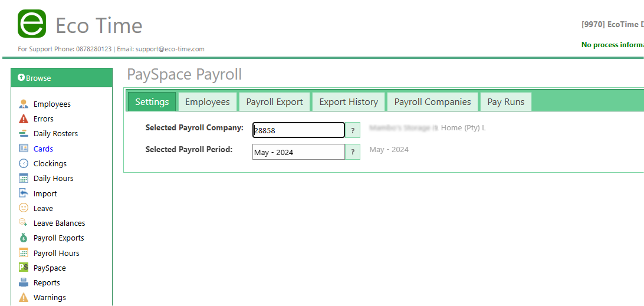
Task: Open the Warnings link
Action: point(50,297)
